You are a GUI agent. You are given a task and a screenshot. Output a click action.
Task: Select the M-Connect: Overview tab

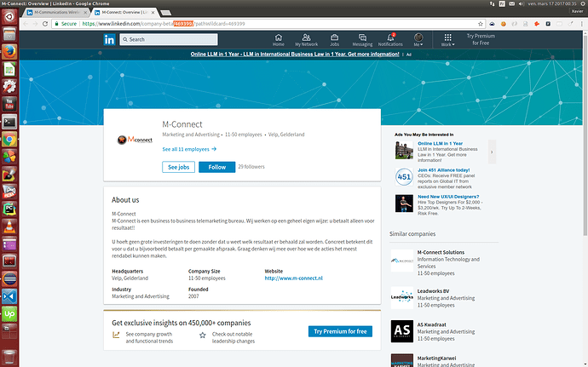coord(124,13)
